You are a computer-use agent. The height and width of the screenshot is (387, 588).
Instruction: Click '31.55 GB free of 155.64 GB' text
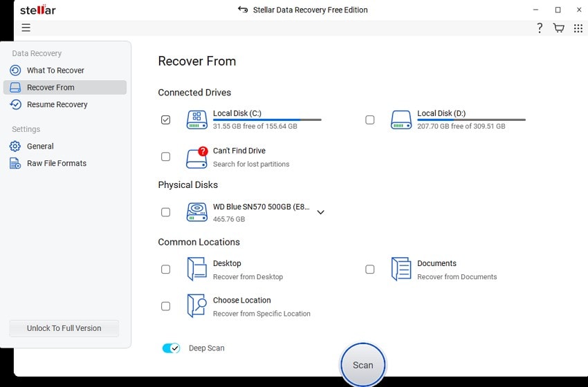(x=255, y=126)
